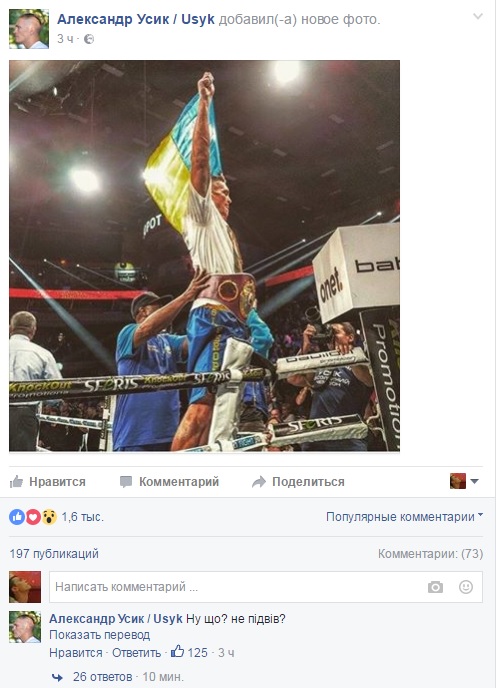This screenshot has height=688, width=496.
Task: Click the red heart reaction icon
Action: tap(33, 517)
